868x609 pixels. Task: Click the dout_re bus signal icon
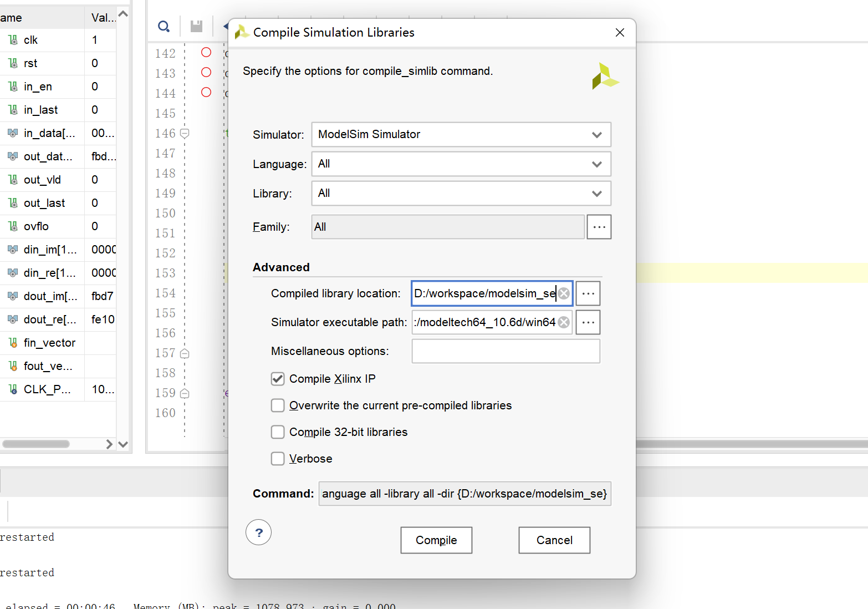point(13,319)
